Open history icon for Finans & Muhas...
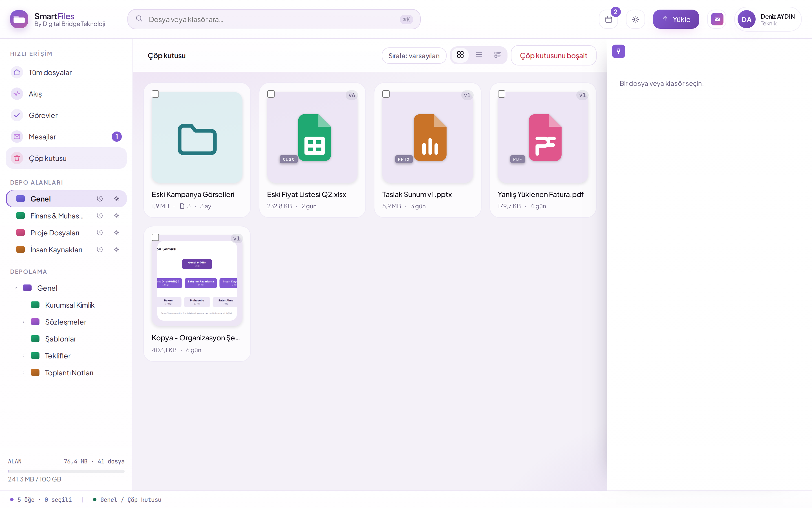 [100, 216]
